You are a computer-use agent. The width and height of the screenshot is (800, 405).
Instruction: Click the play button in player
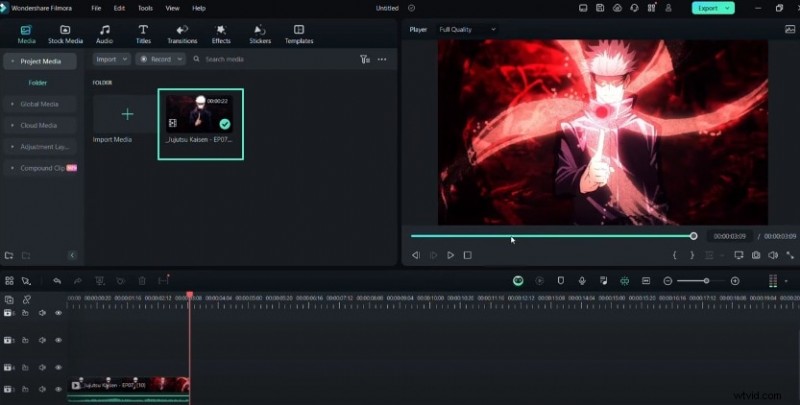451,255
